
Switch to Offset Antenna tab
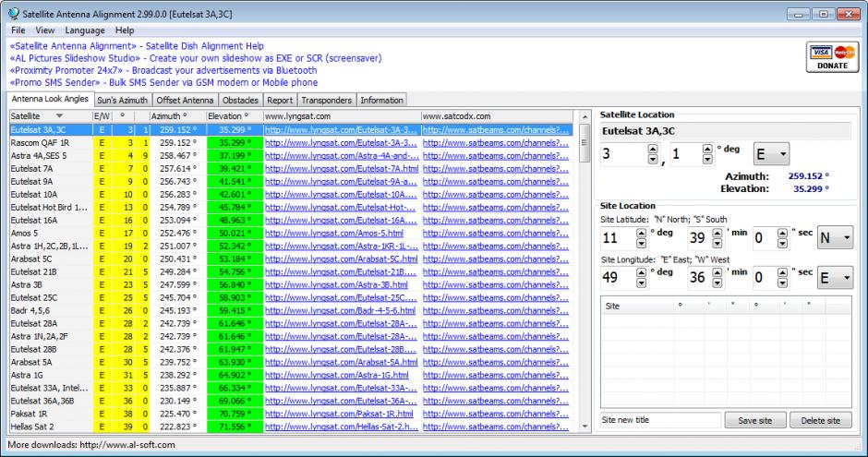[x=185, y=100]
